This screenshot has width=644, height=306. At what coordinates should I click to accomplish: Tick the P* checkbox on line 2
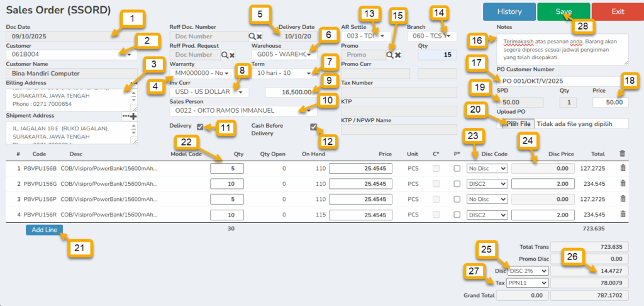pyautogui.click(x=457, y=184)
